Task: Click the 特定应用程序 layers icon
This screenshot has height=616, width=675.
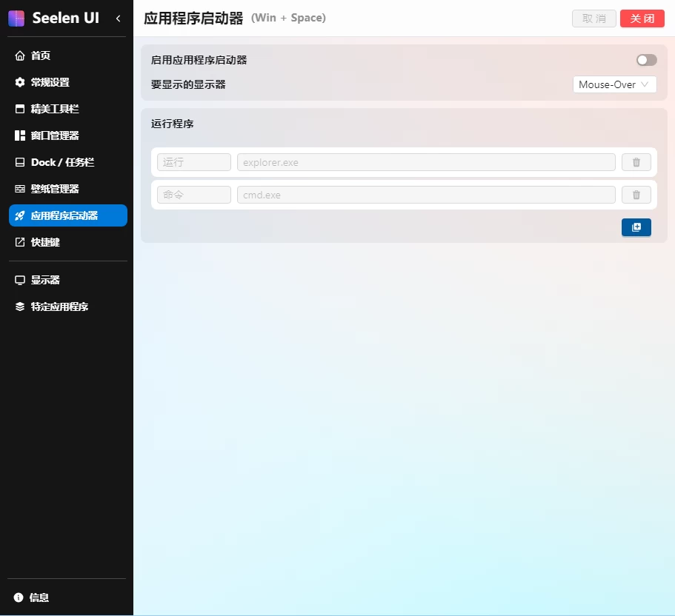Action: click(20, 307)
